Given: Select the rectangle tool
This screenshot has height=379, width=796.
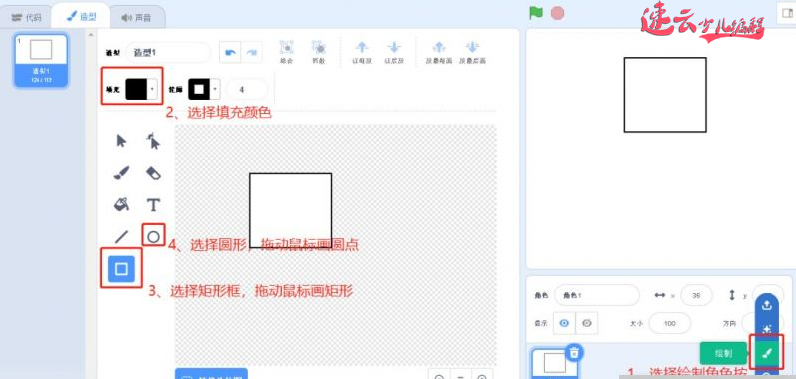Looking at the screenshot, I should tap(121, 268).
